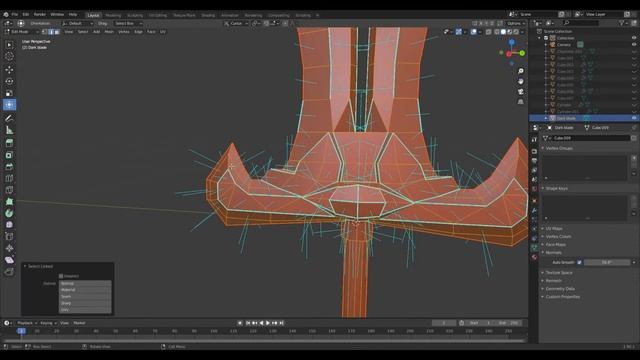The image size is (640, 360).
Task: Open the File menu
Action: click(15, 14)
